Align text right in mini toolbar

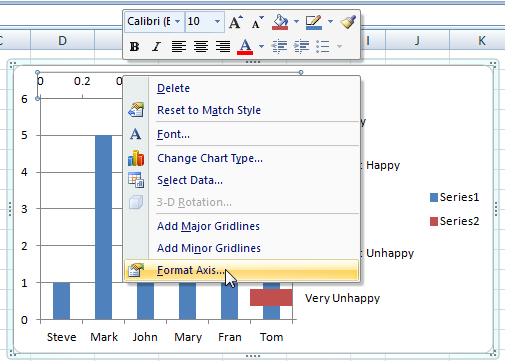pos(223,46)
